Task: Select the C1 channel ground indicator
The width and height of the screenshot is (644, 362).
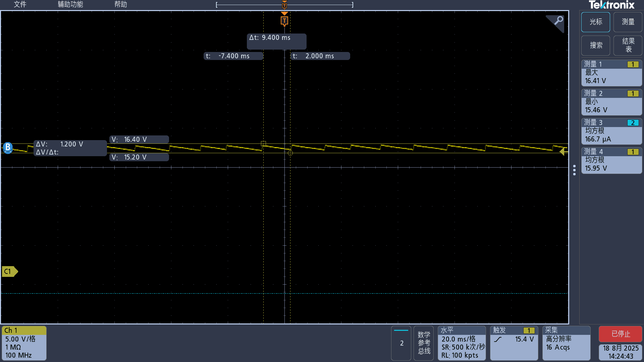Action: point(9,271)
